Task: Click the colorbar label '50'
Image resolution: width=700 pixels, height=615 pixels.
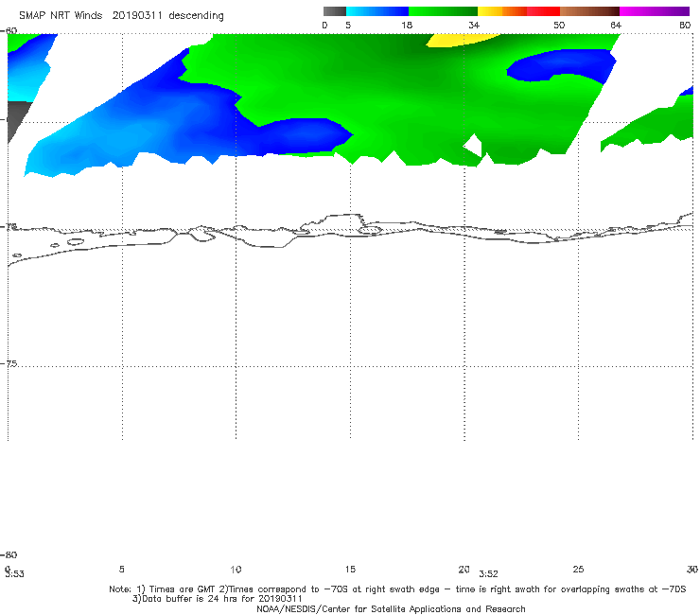Action: [x=559, y=26]
